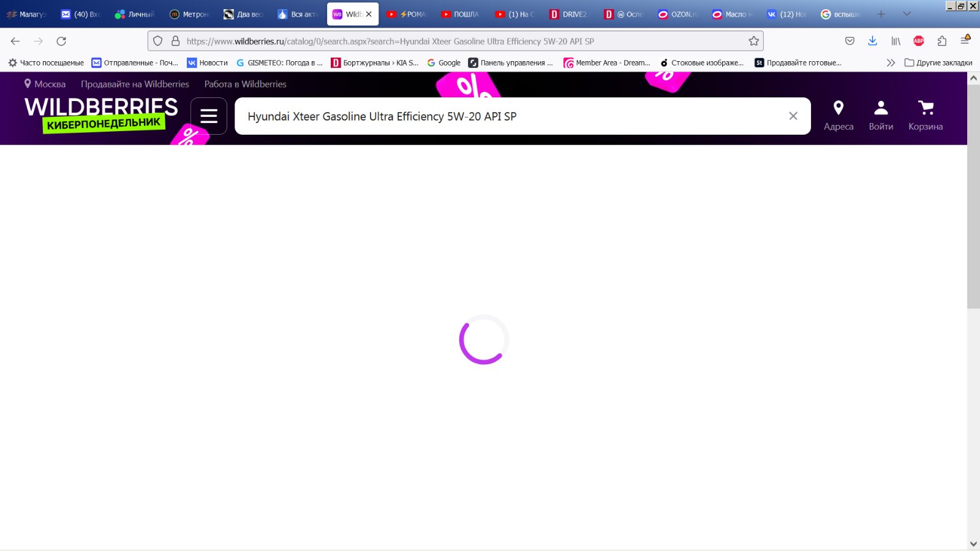Open the Google bookmark

coord(443,62)
